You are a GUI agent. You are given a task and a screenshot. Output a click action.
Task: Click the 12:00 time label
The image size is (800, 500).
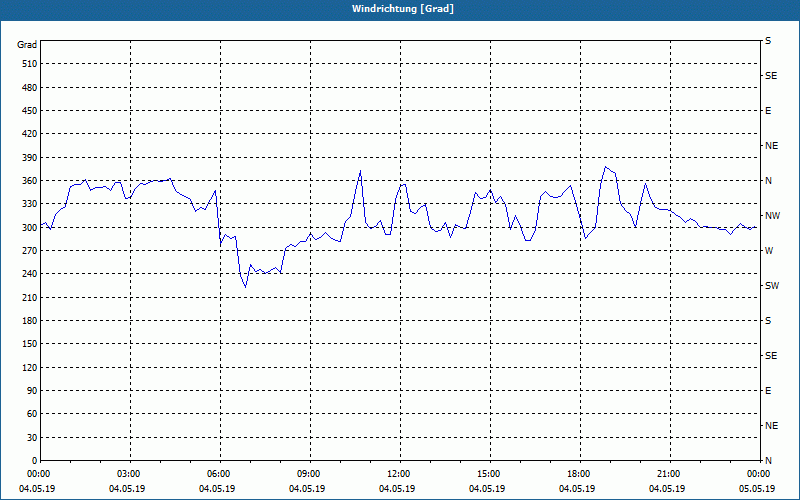tap(400, 474)
